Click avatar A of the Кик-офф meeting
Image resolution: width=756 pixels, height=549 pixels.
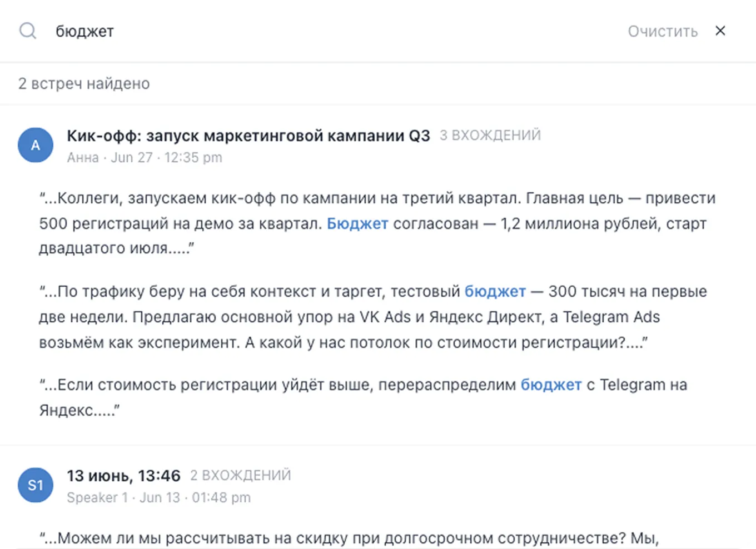[x=36, y=145]
